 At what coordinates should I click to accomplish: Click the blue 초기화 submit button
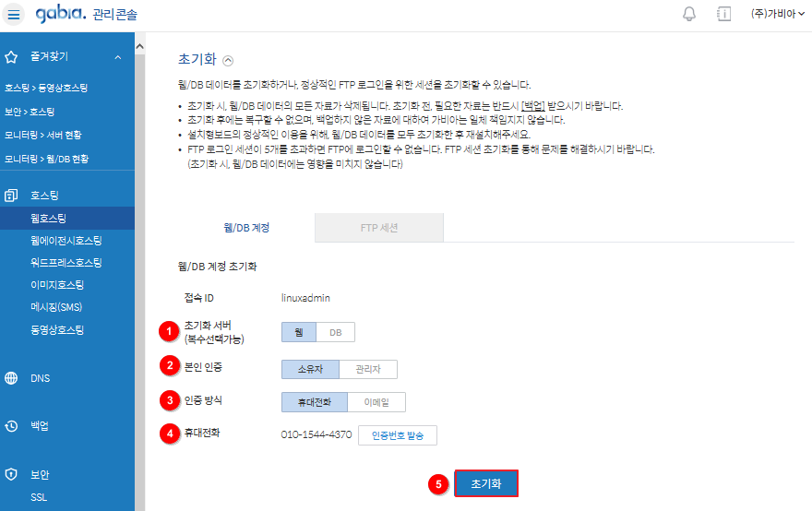486,483
